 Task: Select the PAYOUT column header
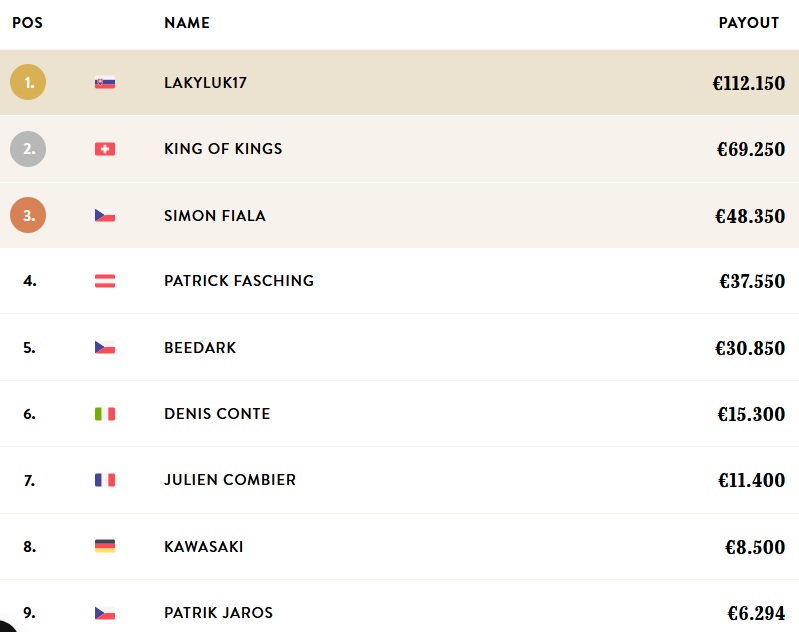pyautogui.click(x=749, y=23)
